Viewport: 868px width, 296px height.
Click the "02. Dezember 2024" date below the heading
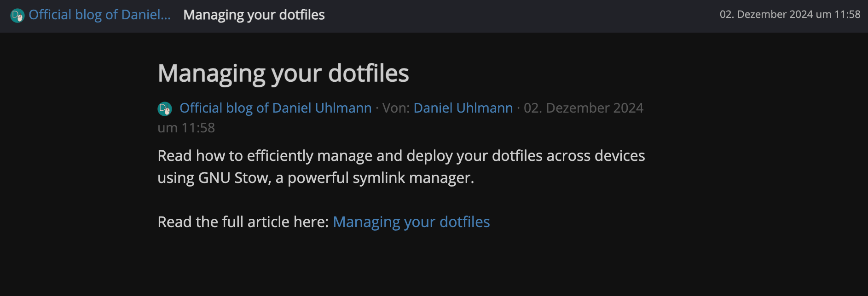tap(583, 108)
